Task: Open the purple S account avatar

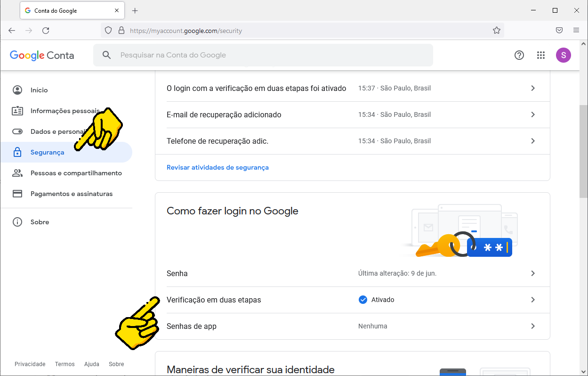Action: tap(564, 55)
